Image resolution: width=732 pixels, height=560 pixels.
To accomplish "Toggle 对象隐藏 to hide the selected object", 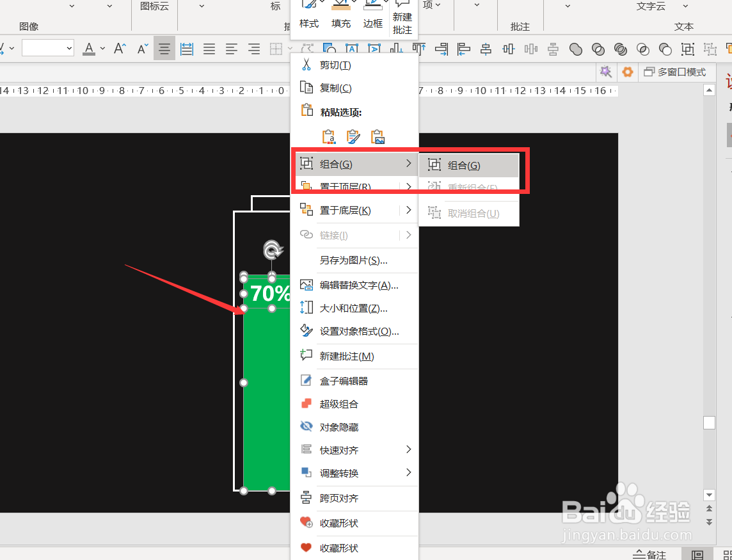I will (x=339, y=426).
